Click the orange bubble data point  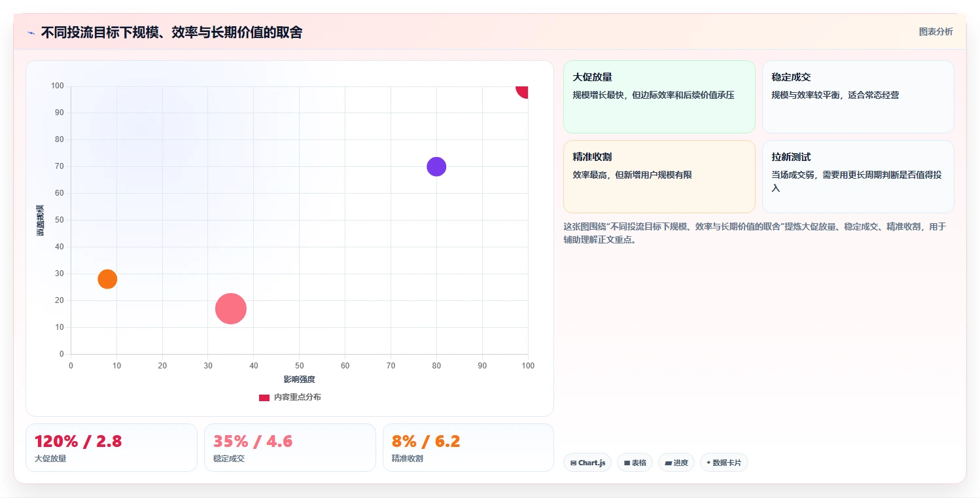(107, 279)
